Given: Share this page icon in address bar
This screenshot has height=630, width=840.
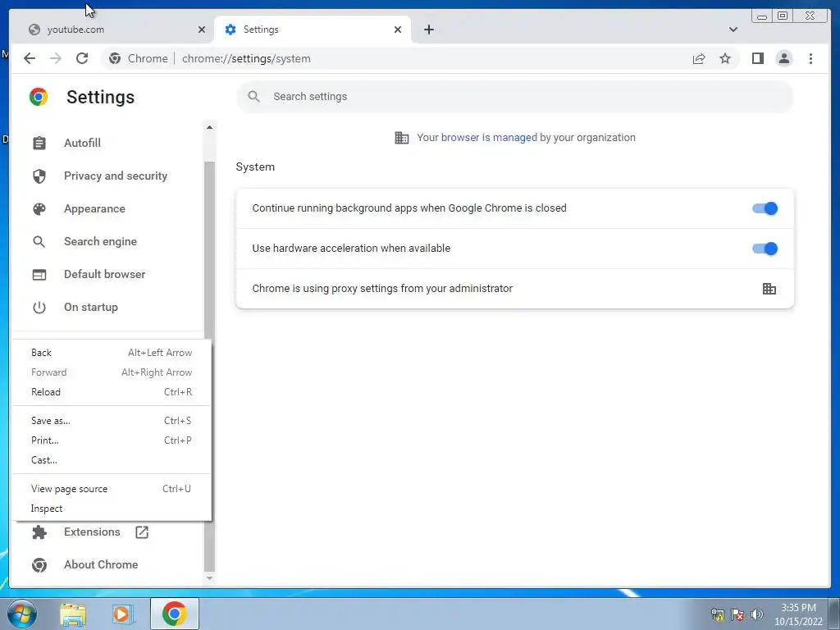Looking at the screenshot, I should tap(699, 58).
